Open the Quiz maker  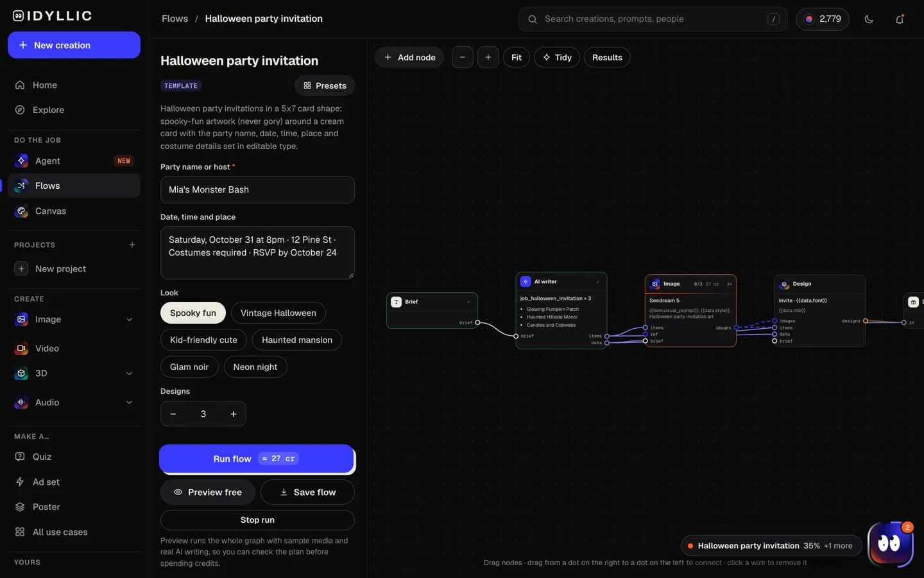[74, 457]
